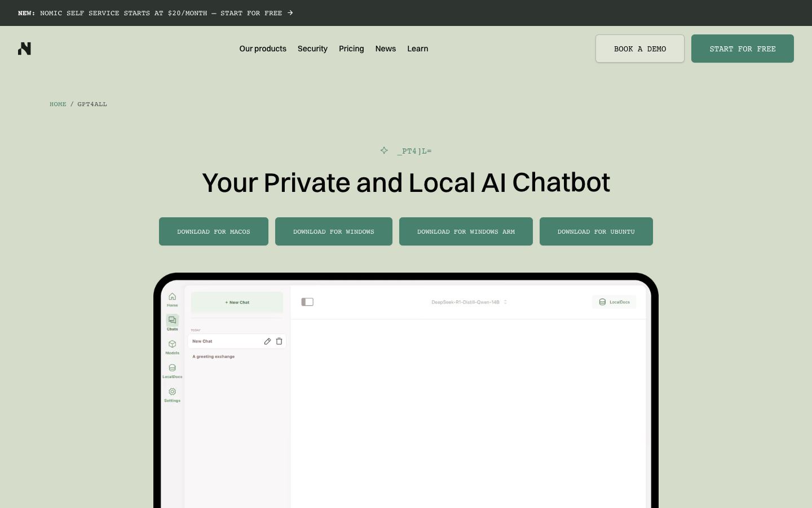The width and height of the screenshot is (812, 508).
Task: Click the + New Chat button
Action: 237,302
